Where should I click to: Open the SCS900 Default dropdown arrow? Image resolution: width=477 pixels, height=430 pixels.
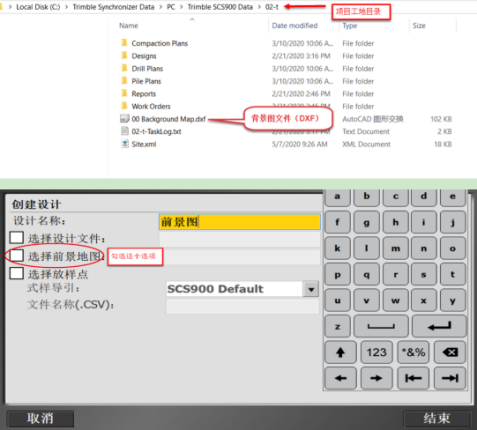[311, 289]
